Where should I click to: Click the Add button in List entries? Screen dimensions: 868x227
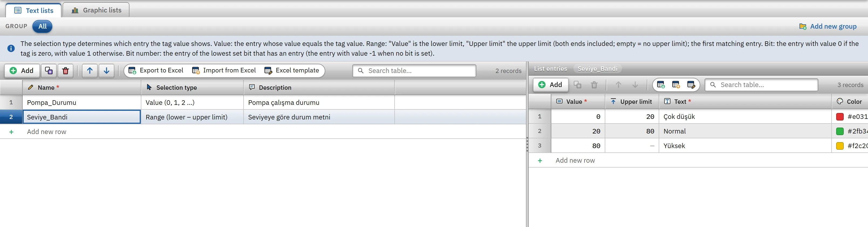551,85
